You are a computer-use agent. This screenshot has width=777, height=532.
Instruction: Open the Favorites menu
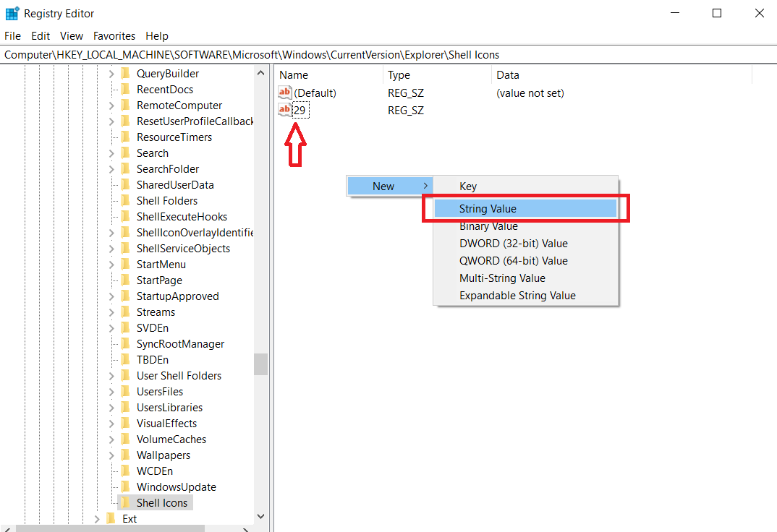pyautogui.click(x=114, y=36)
